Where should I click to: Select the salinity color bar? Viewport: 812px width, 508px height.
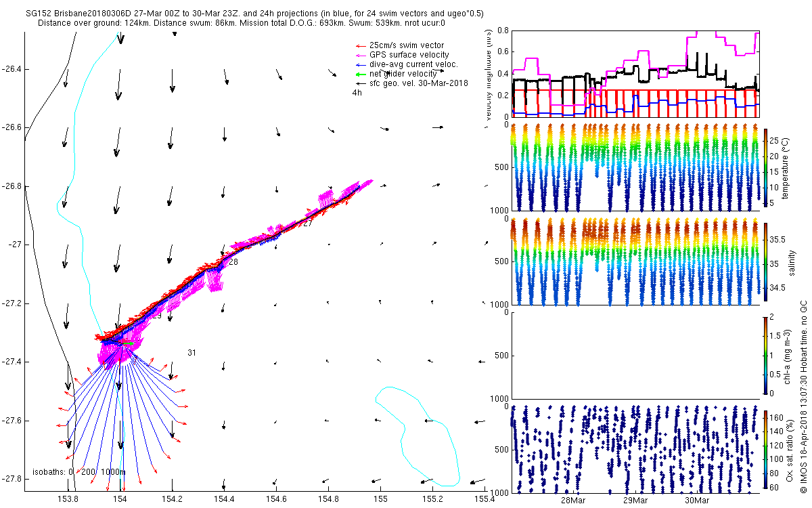pos(766,261)
